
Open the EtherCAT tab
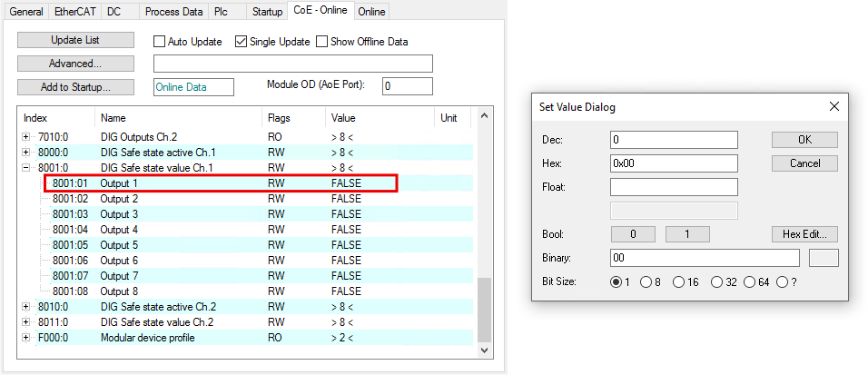pos(74,12)
